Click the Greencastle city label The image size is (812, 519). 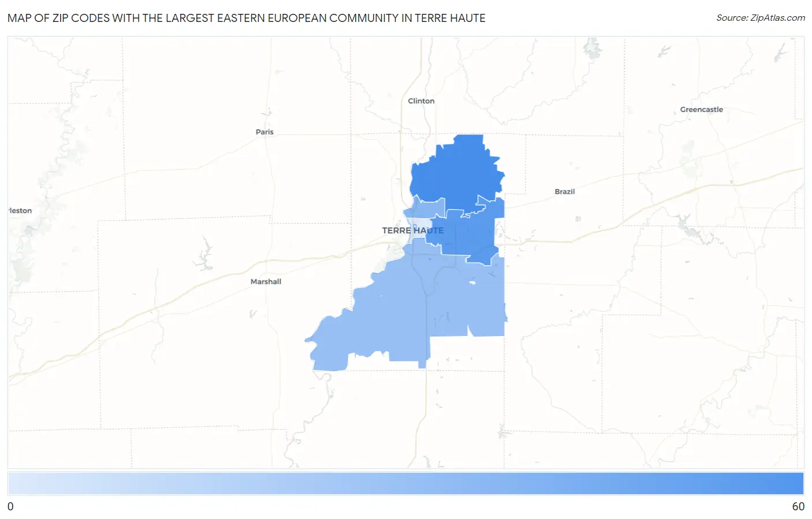(x=701, y=110)
